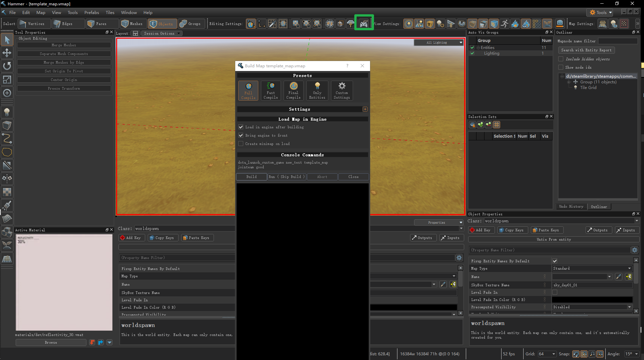Select the Block cube tool
This screenshot has height=360, width=644.
(7, 125)
